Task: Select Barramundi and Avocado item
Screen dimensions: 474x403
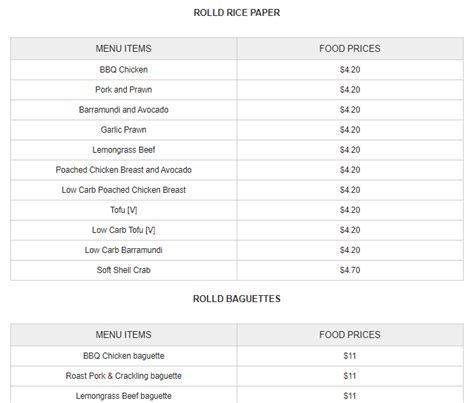Action: (x=124, y=110)
